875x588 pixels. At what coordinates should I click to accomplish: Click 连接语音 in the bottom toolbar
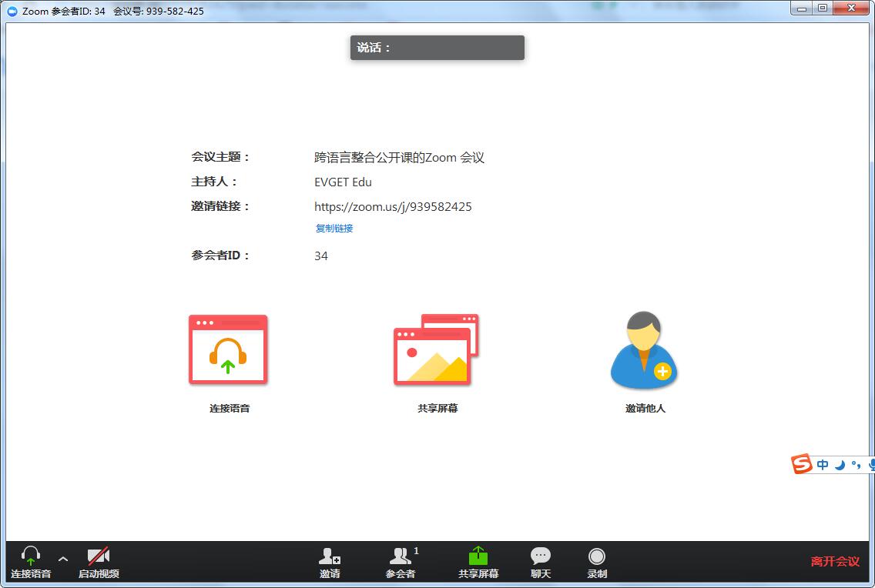[x=31, y=563]
